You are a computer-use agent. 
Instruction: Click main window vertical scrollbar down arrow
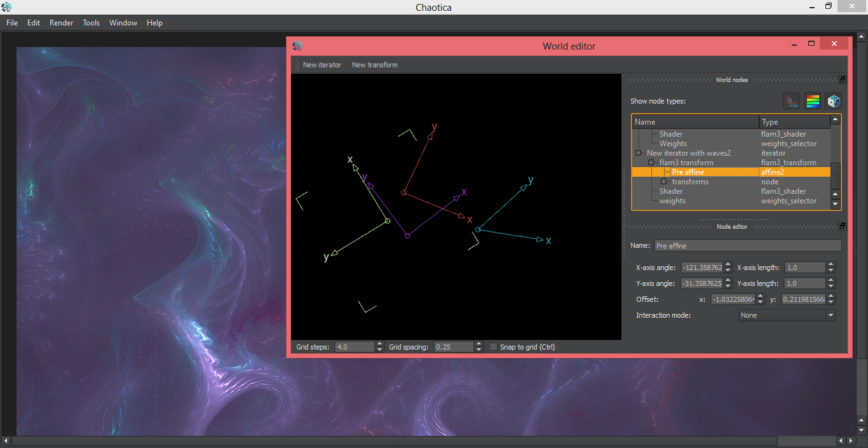click(862, 431)
